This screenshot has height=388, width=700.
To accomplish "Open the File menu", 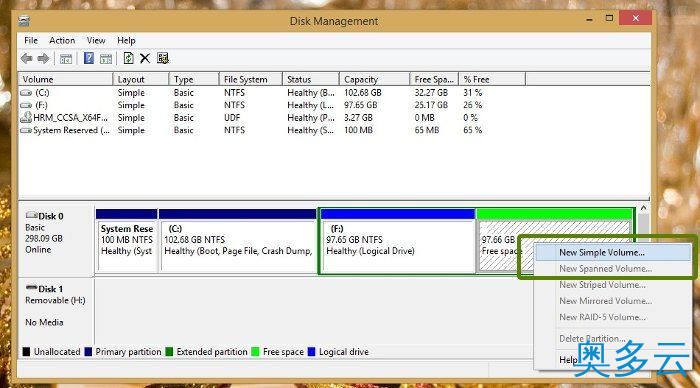I will click(31, 40).
